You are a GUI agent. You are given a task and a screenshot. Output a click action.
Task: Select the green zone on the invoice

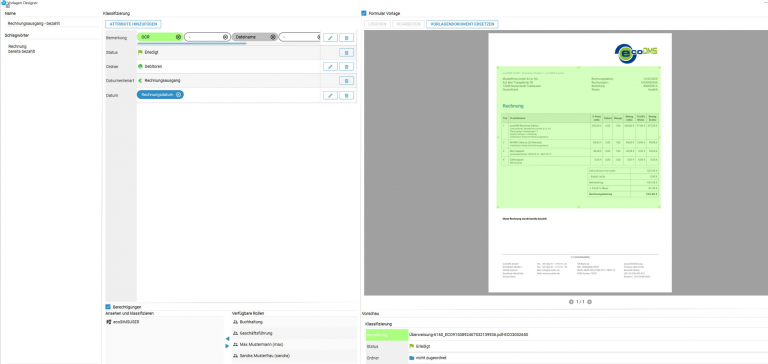(578, 137)
